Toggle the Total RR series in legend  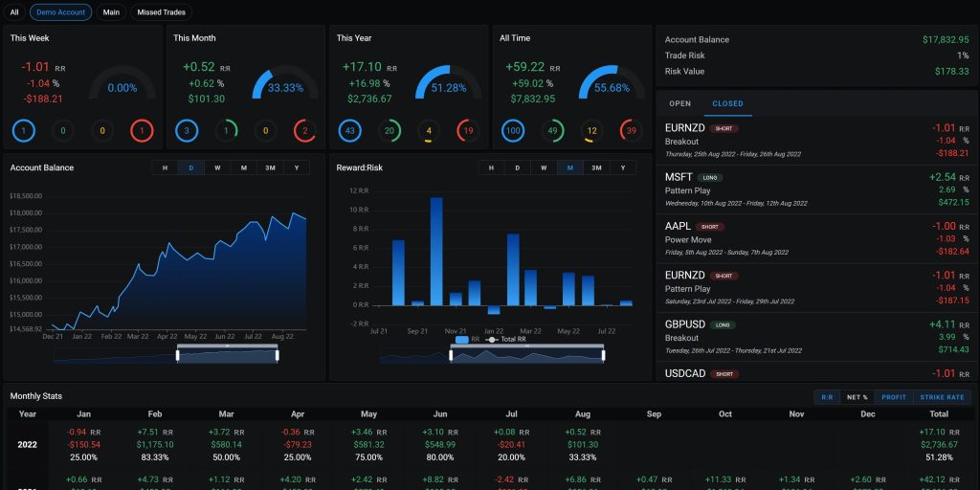509,340
